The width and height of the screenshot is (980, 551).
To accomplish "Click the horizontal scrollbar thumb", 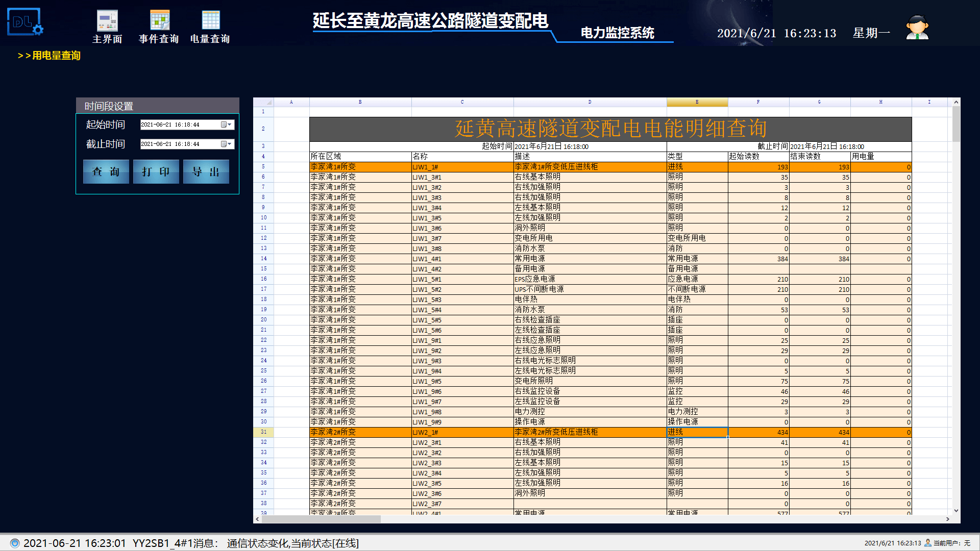I will coord(322,519).
